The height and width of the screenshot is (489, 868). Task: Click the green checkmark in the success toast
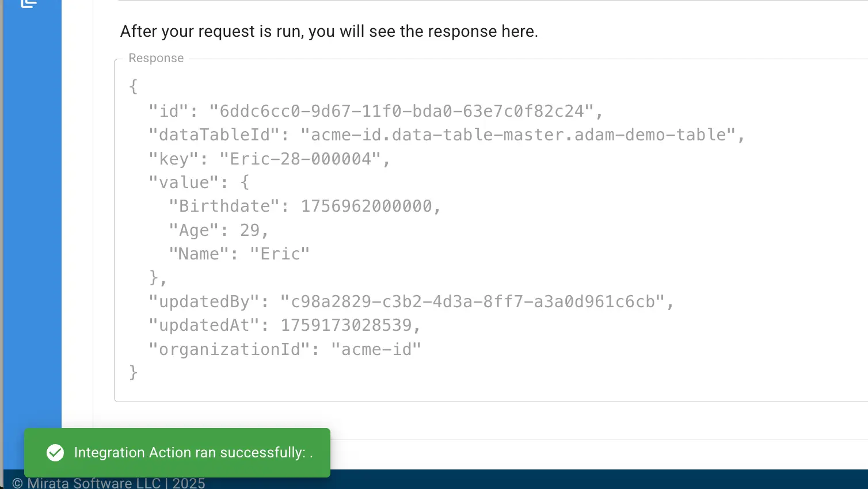click(55, 453)
